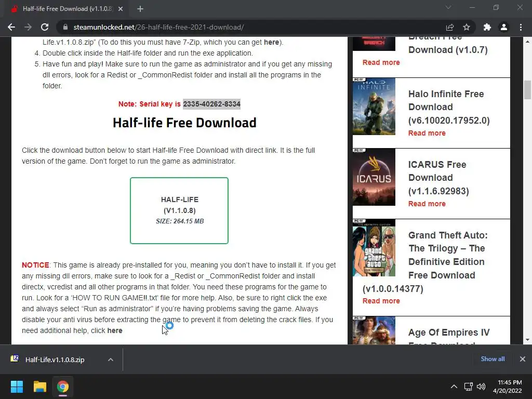The width and height of the screenshot is (532, 399).
Task: Click the Halo Infinite cover thumbnail
Action: 374,107
